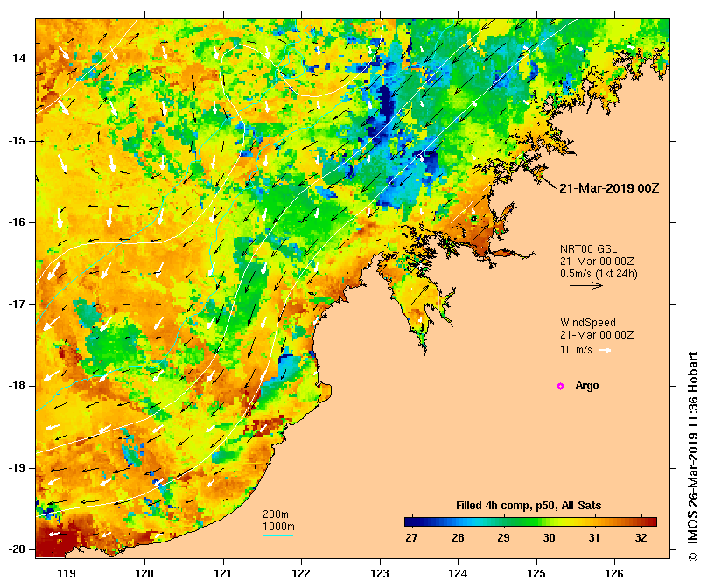Click latitude axis label -17
The image size is (708, 588).
[x=17, y=304]
